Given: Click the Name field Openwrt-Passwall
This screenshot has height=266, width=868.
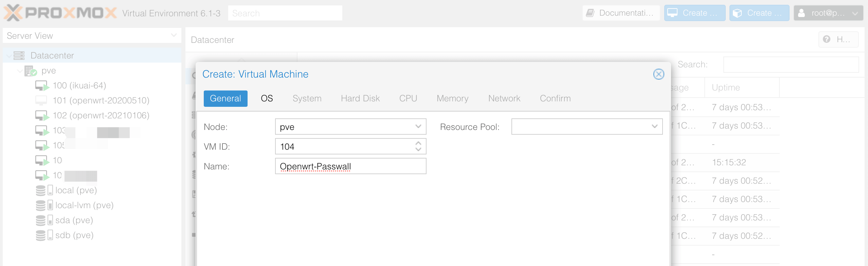Looking at the screenshot, I should 350,166.
